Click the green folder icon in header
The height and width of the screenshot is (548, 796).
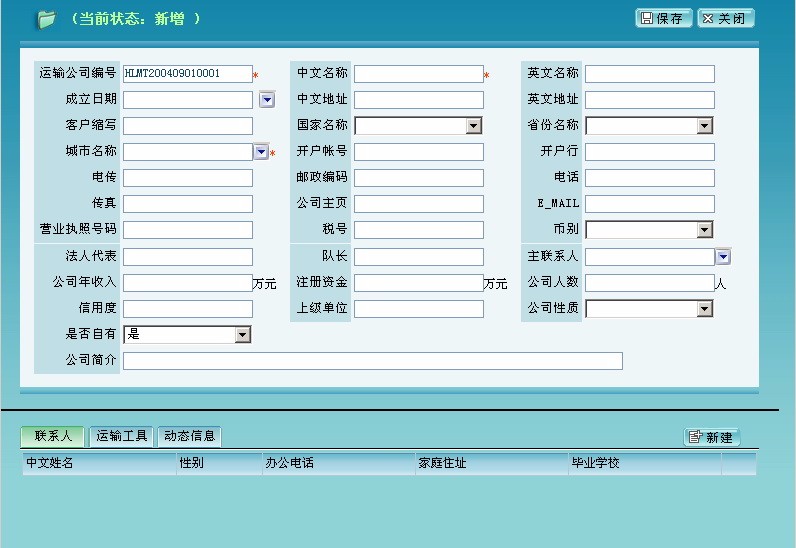click(46, 19)
